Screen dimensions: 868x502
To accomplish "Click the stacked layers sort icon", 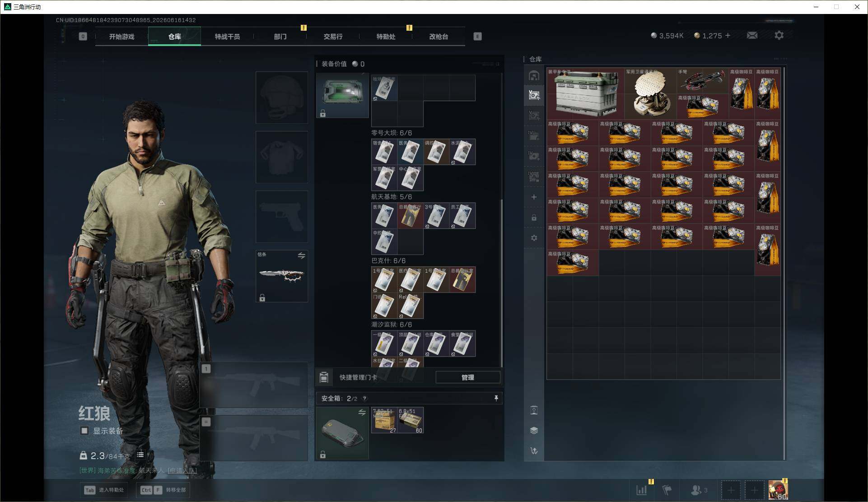I will coord(534,430).
